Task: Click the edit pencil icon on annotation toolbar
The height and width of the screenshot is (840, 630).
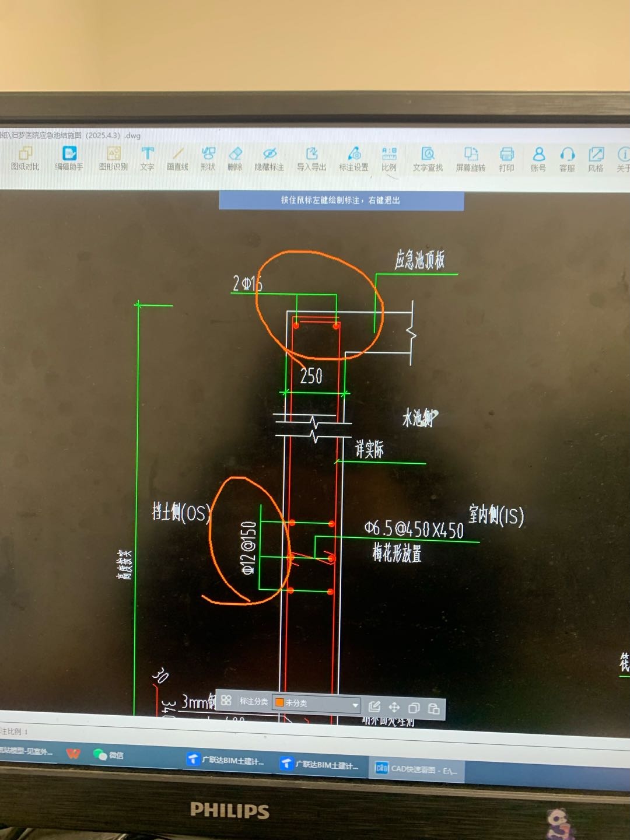Action: click(x=374, y=706)
